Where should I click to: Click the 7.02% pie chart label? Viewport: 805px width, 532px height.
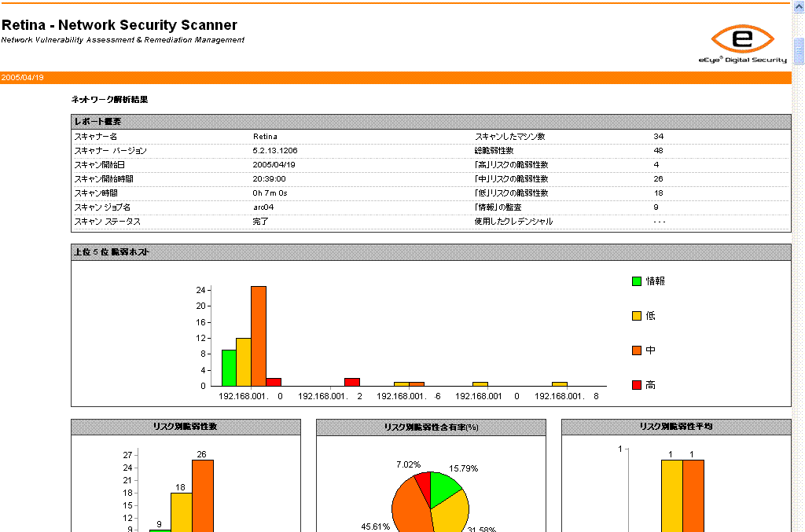[408, 464]
